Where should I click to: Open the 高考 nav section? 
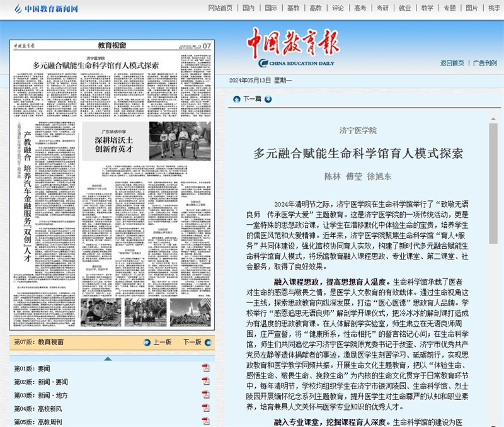click(360, 8)
